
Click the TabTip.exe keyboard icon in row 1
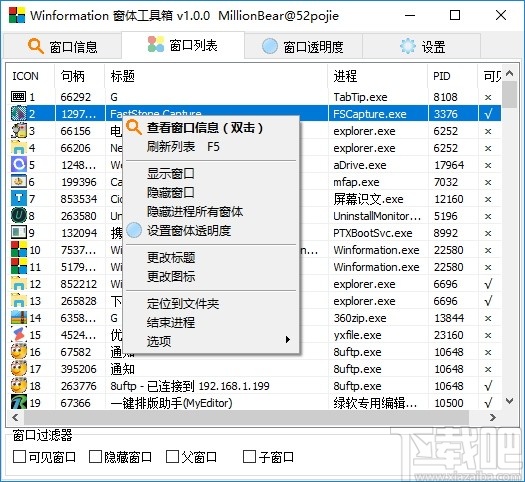[18, 97]
